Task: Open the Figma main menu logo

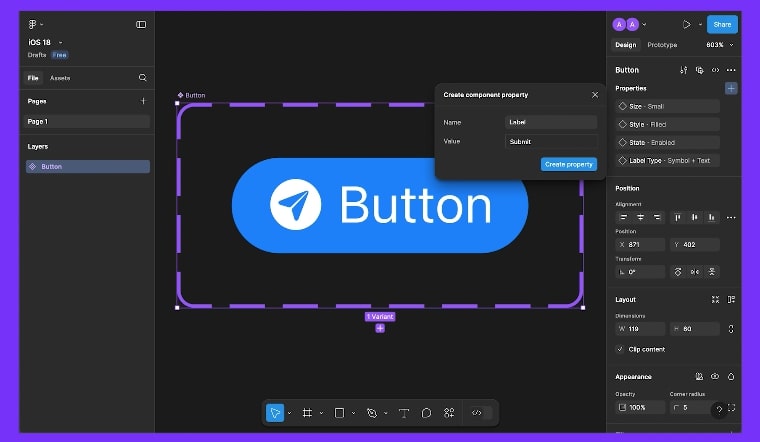Action: pyautogui.click(x=32, y=24)
